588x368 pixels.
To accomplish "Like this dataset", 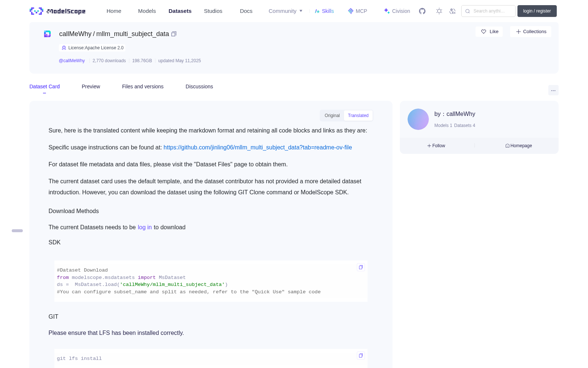I will [x=489, y=32].
